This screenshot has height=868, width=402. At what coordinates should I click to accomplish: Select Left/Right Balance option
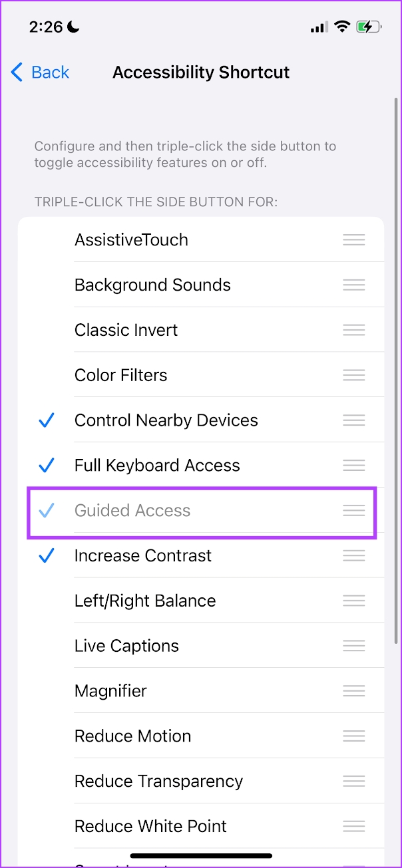pyautogui.click(x=145, y=600)
